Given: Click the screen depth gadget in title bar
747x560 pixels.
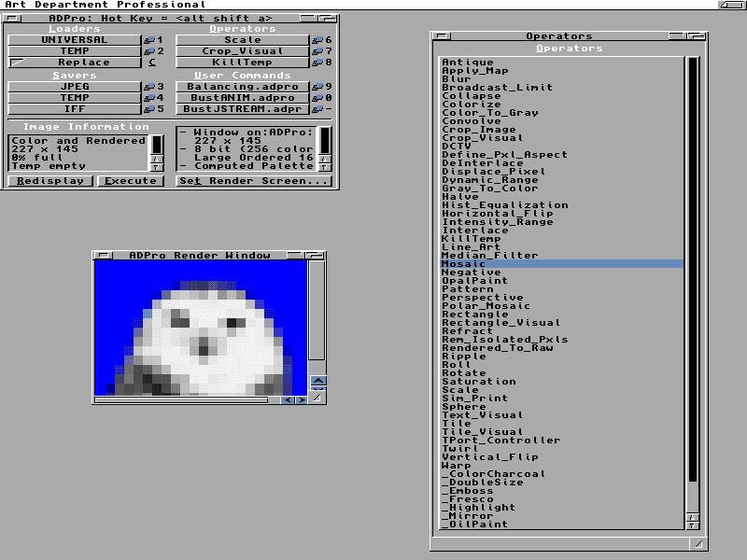Looking at the screenshot, I should point(731,5).
